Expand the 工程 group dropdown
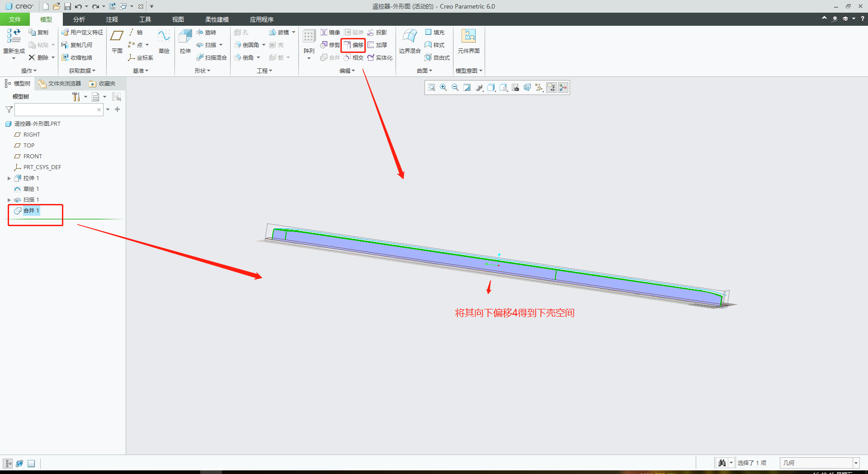The width and height of the screenshot is (868, 474). point(264,71)
